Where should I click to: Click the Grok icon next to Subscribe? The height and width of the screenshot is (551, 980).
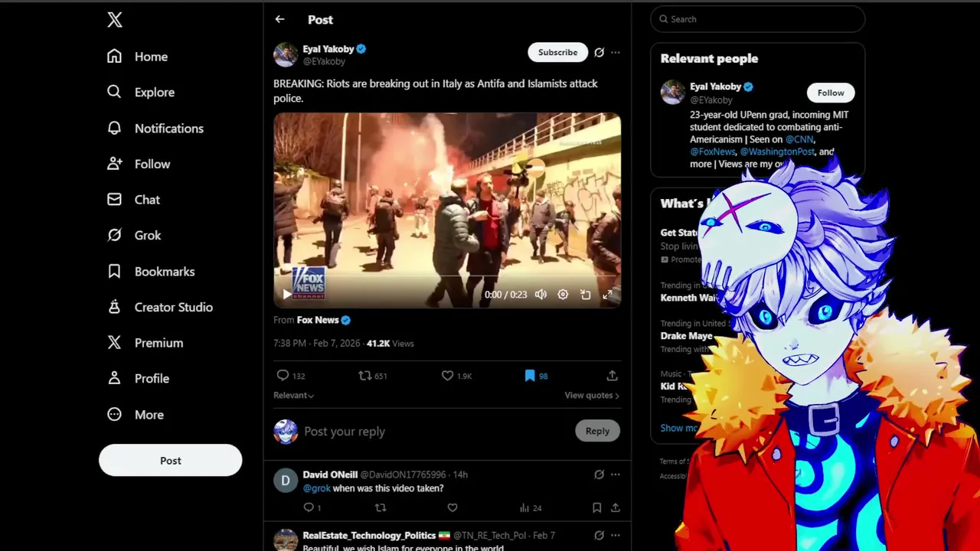pyautogui.click(x=599, y=52)
